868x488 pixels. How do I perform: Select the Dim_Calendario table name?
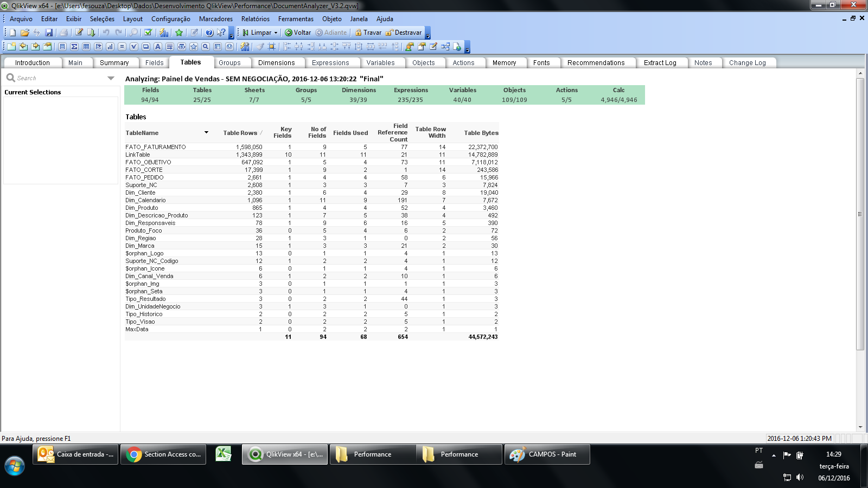click(x=145, y=200)
